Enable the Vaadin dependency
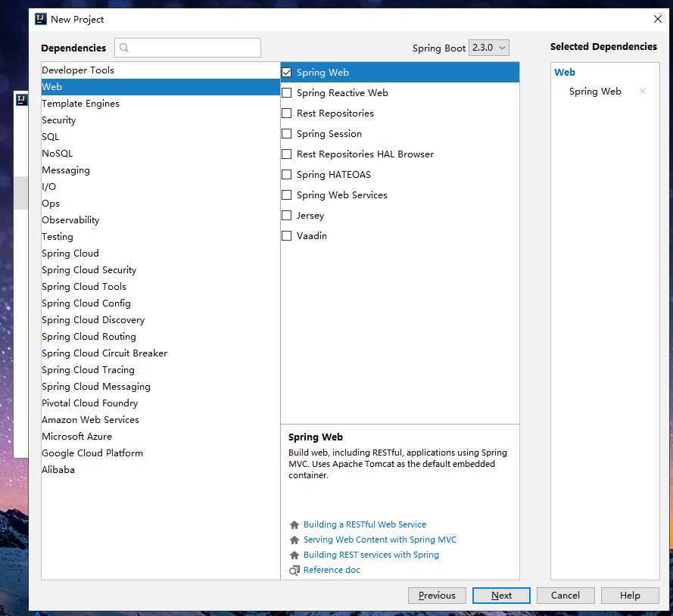 [x=286, y=236]
